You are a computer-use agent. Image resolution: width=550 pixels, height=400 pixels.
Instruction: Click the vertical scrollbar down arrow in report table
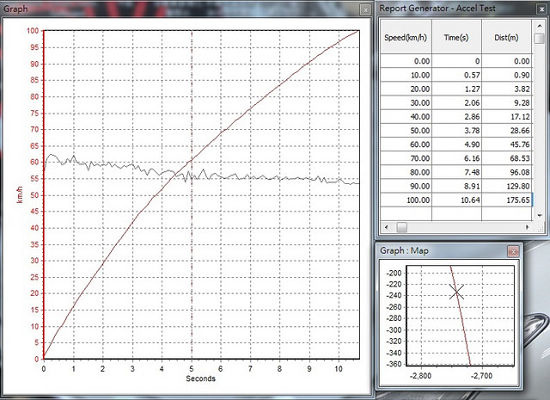click(539, 215)
